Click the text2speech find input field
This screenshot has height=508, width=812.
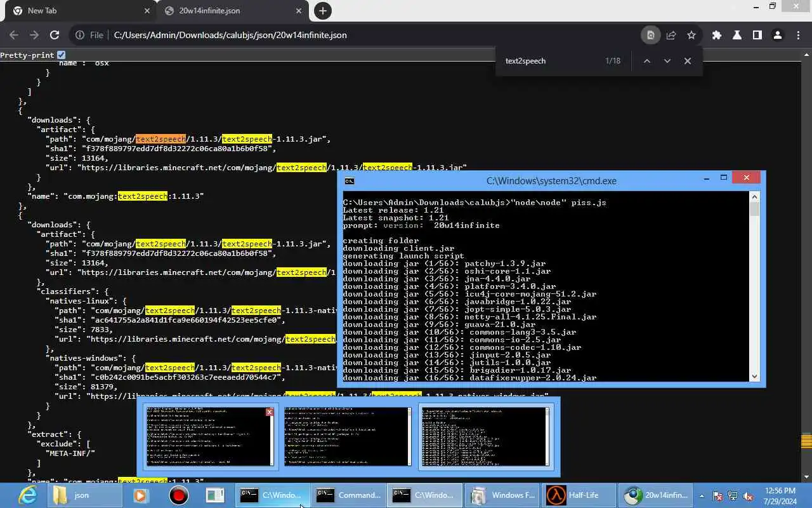tap(551, 61)
